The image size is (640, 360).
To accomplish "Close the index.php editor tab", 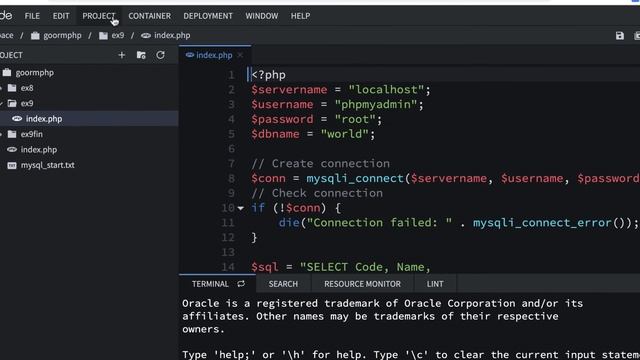I will pyautogui.click(x=240, y=55).
